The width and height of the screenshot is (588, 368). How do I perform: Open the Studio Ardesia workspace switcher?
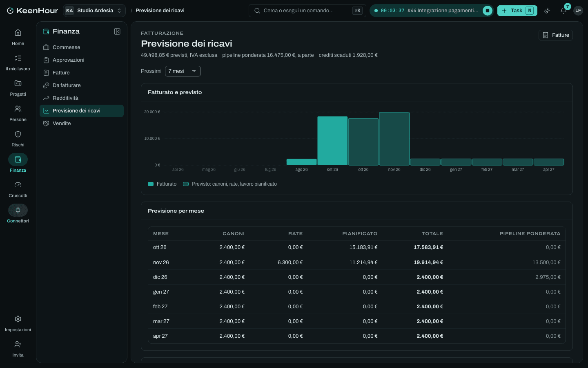(x=94, y=11)
